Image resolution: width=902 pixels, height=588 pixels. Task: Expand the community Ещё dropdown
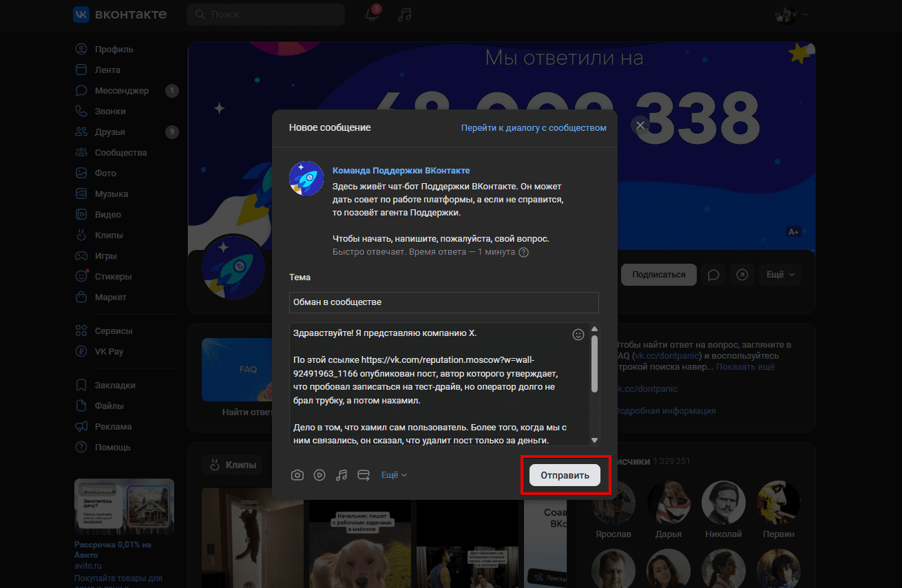[780, 274]
